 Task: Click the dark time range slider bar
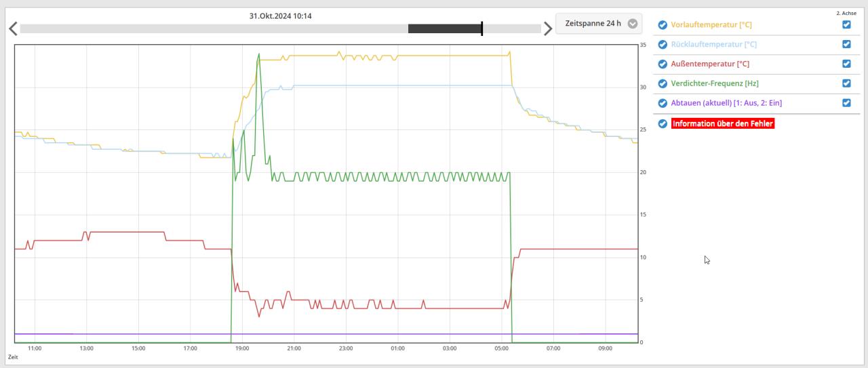click(445, 29)
